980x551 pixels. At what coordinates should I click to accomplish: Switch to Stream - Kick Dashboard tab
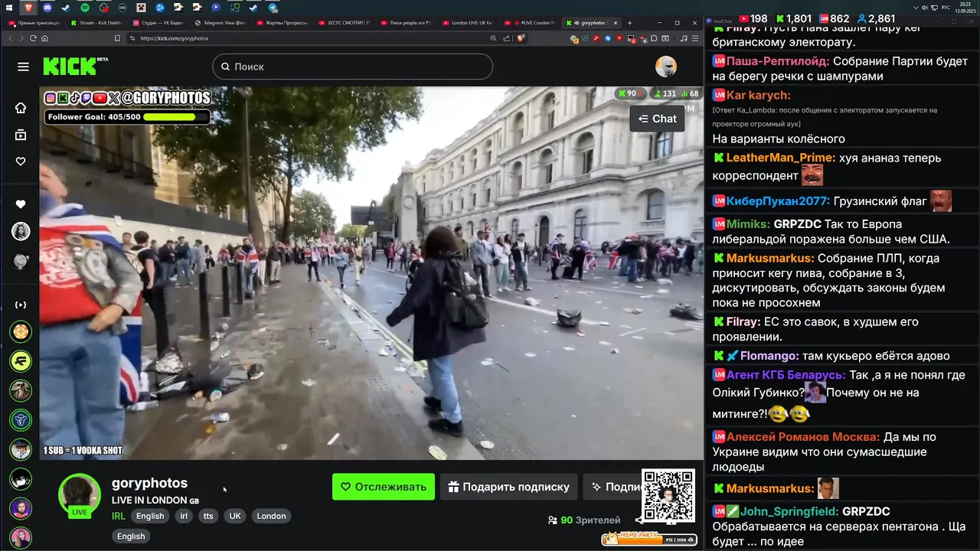96,23
